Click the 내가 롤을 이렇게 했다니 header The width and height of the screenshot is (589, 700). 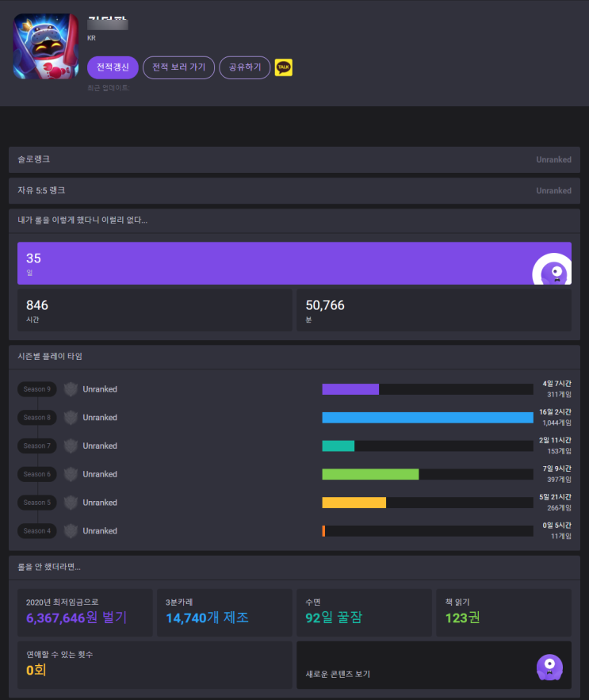(82, 220)
